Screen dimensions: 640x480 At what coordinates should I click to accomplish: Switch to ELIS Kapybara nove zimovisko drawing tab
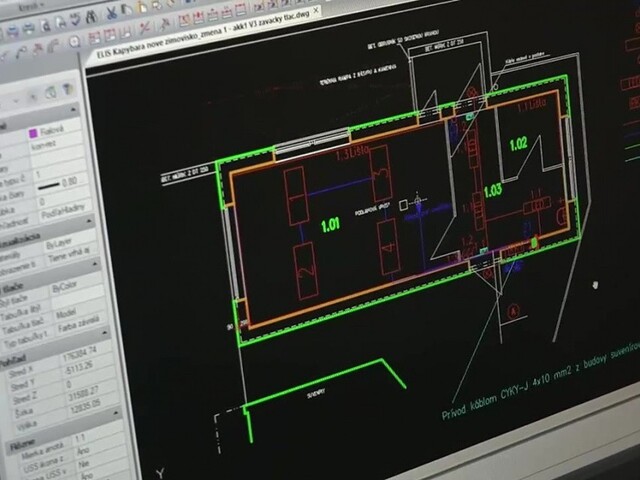coord(202,35)
